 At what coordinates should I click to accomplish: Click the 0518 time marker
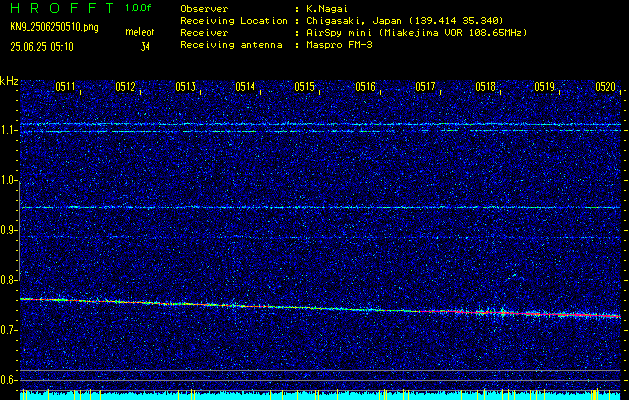(485, 87)
